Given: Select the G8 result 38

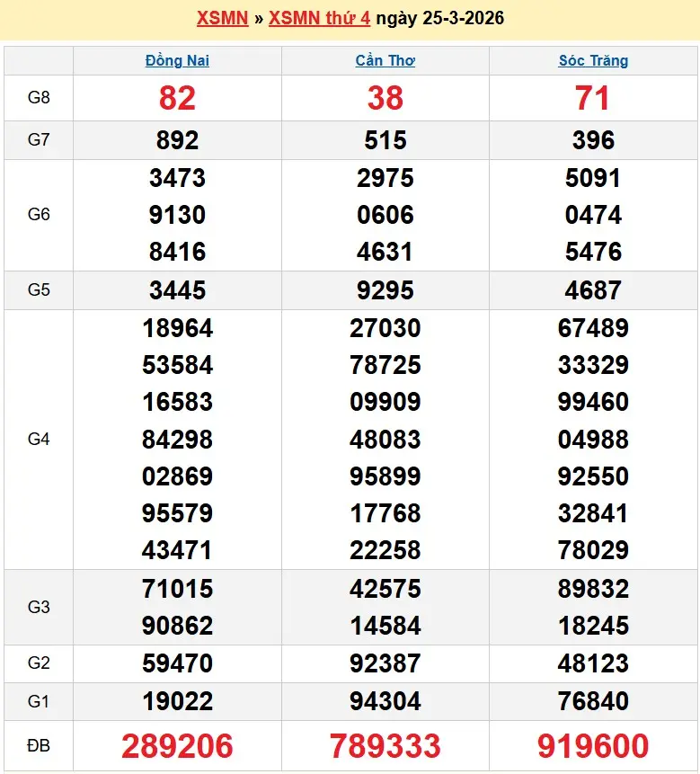Looking at the screenshot, I should coord(385,98).
